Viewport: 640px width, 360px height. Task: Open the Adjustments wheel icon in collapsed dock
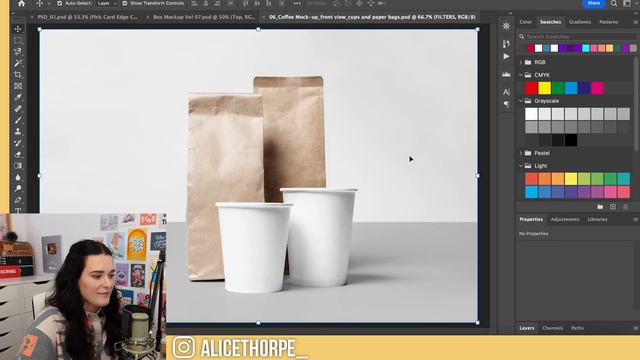point(506,26)
